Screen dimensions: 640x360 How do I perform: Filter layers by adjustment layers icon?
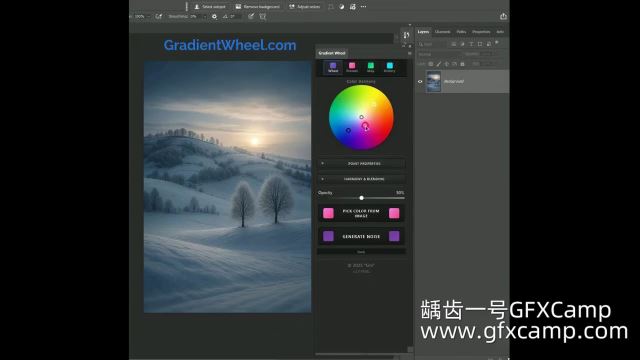tap(462, 44)
